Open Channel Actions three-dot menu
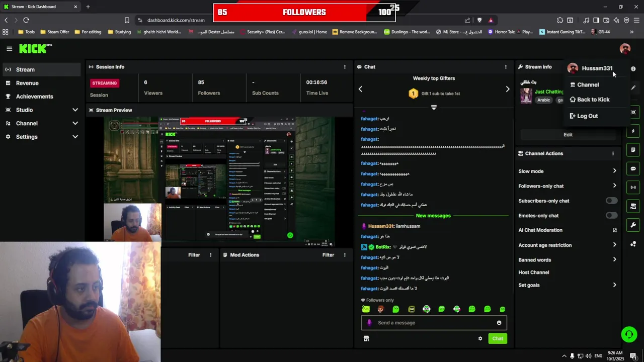 pos(613,153)
